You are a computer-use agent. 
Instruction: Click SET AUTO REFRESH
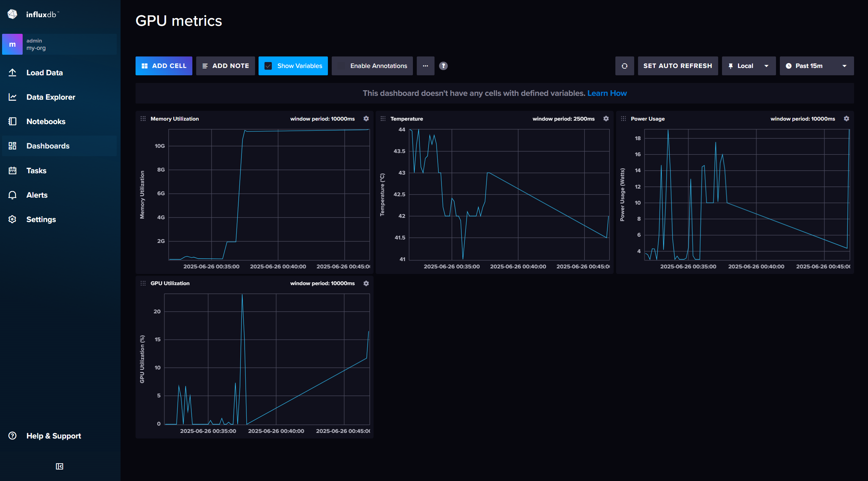(678, 66)
